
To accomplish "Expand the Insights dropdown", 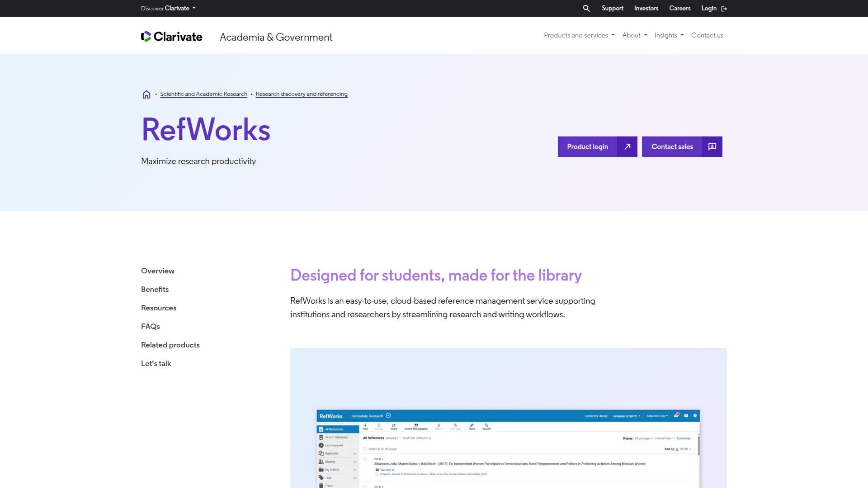I will point(669,35).
